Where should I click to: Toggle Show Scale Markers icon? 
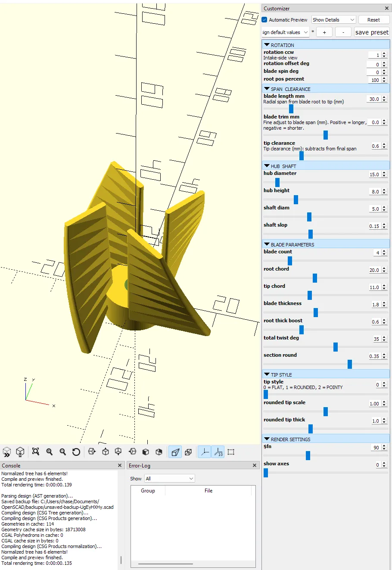click(x=218, y=452)
